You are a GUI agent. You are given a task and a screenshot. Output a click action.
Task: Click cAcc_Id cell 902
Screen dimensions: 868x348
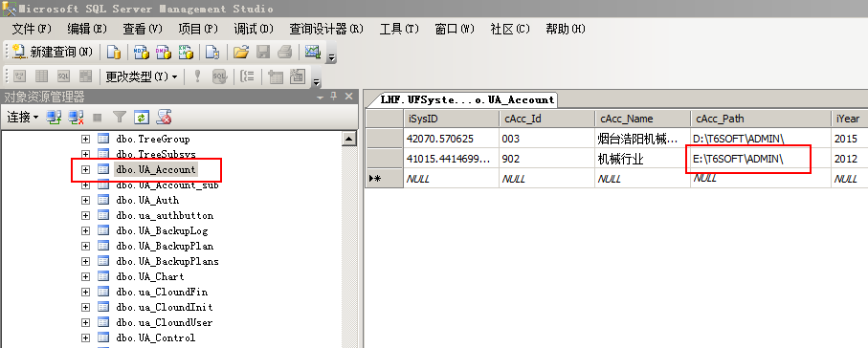546,159
